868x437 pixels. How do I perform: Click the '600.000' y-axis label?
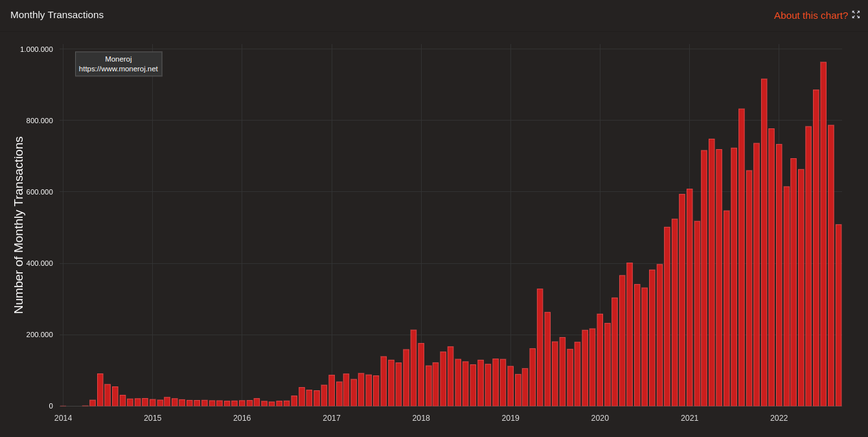click(x=40, y=192)
